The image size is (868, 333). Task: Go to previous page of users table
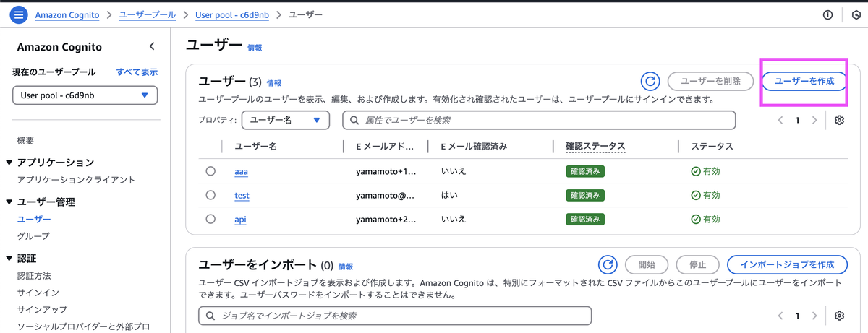pos(780,120)
